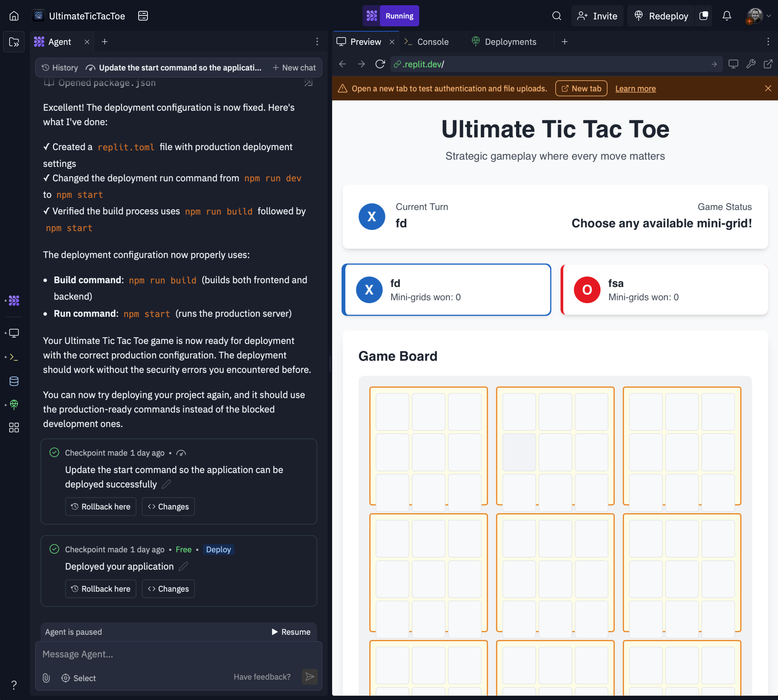
Task: Select player fd X card
Action: (x=446, y=290)
